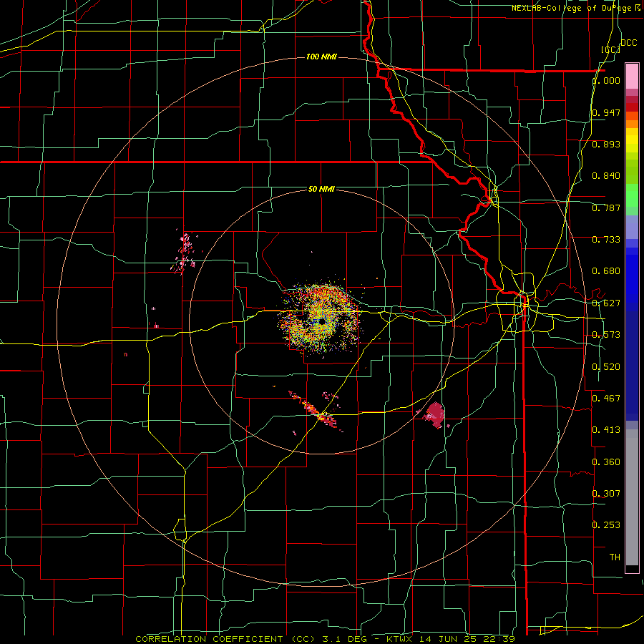This screenshot has width=644, height=644.
Task: Click the dark center of the radar clutter ring
Action: [x=322, y=321]
